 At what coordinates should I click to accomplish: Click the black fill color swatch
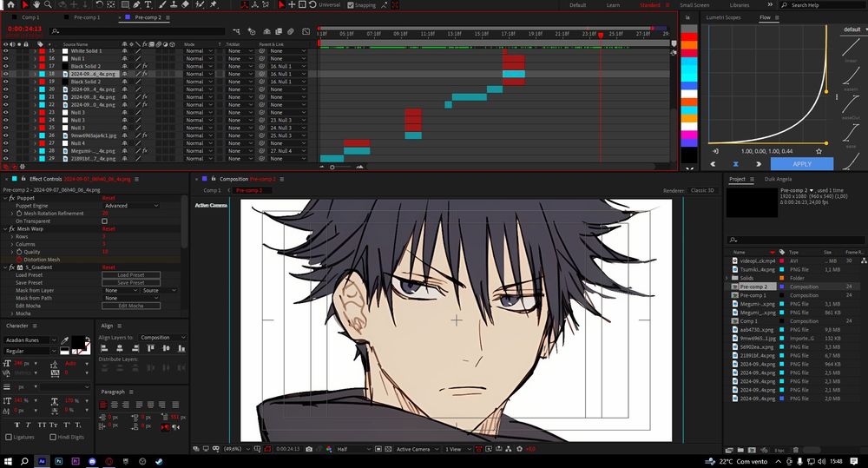click(x=78, y=342)
